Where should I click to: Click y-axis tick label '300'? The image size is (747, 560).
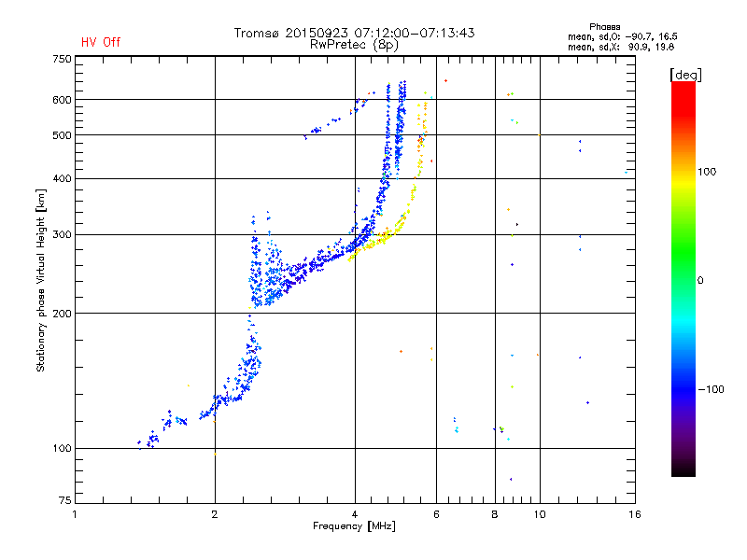(62, 235)
